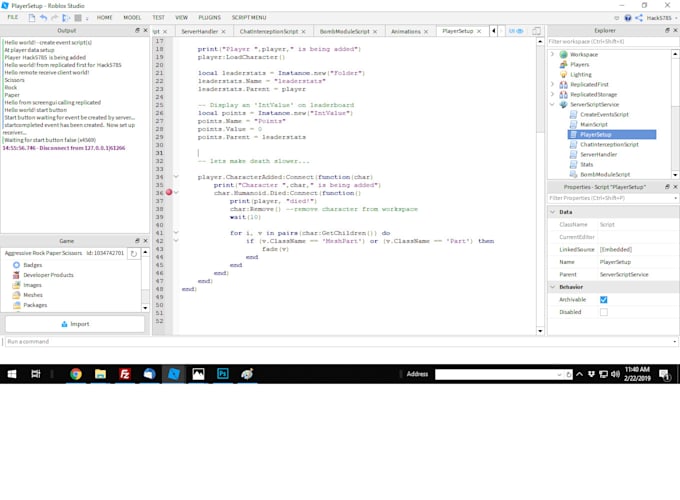
Task: Switch to the SCRIPT MENU ribbon tab
Action: 249,18
